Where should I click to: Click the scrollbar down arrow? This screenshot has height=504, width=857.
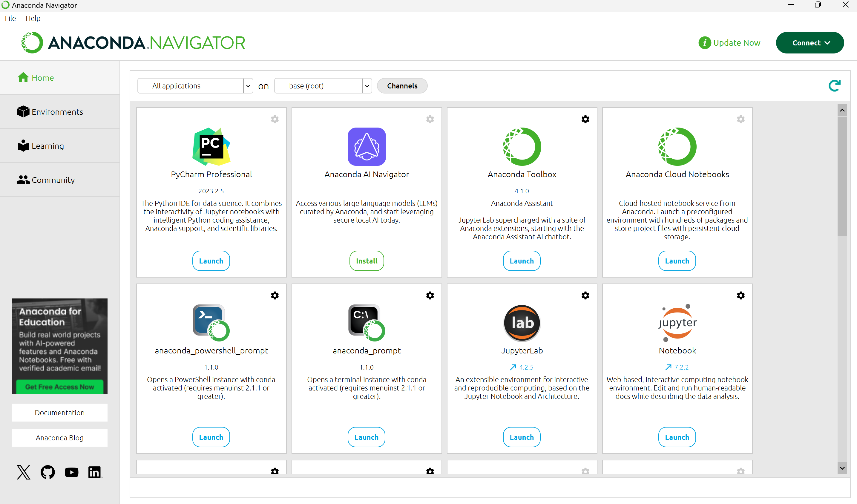[842, 468]
